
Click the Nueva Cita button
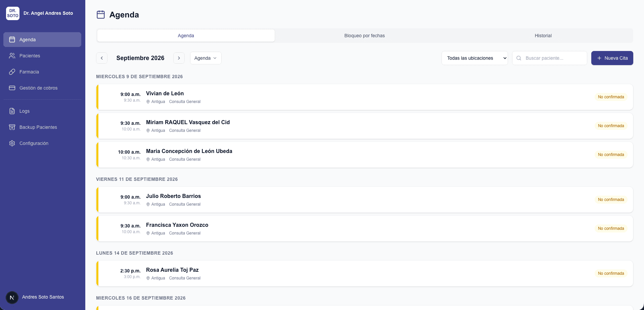pyautogui.click(x=612, y=58)
